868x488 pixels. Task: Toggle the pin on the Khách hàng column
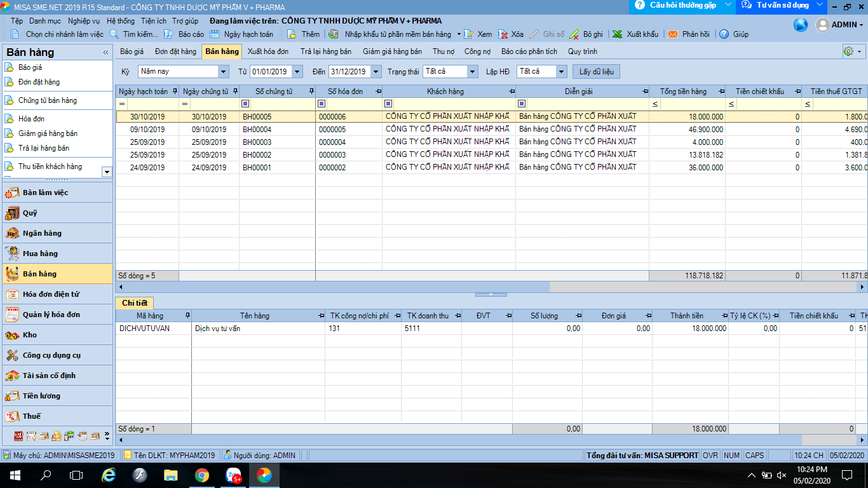click(512, 91)
